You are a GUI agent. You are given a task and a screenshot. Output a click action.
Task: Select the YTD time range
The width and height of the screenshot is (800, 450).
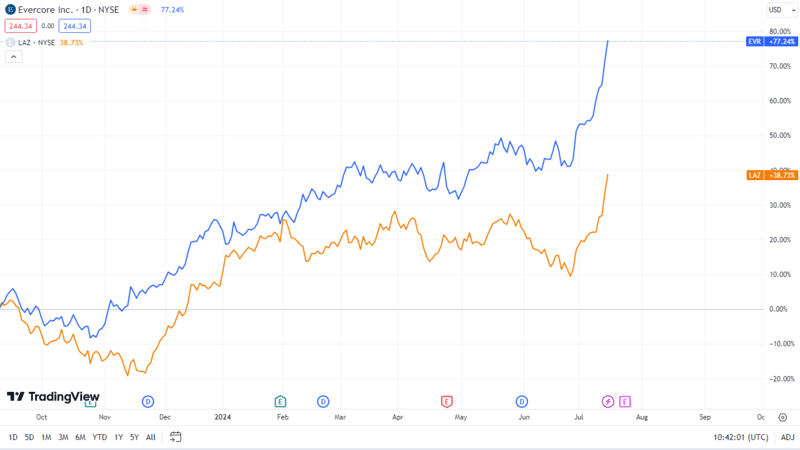click(99, 437)
